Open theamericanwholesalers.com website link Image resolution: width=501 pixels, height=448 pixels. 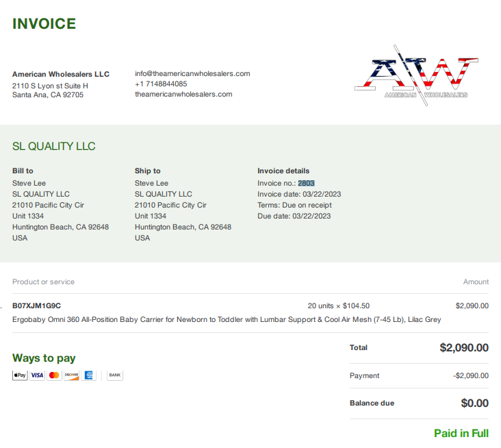pyautogui.click(x=183, y=95)
